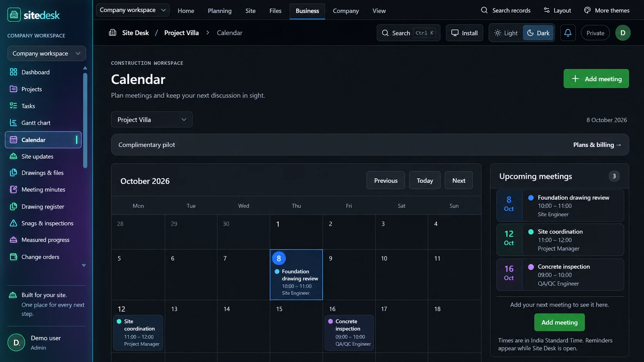Click the Change orders icon
The width and height of the screenshot is (644, 362).
pos(13,257)
